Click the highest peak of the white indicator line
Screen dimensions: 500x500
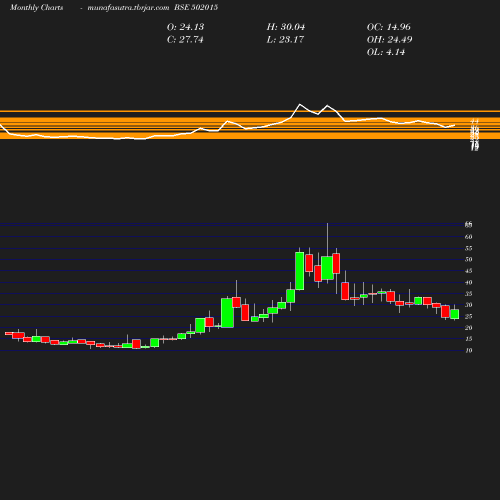click(300, 105)
